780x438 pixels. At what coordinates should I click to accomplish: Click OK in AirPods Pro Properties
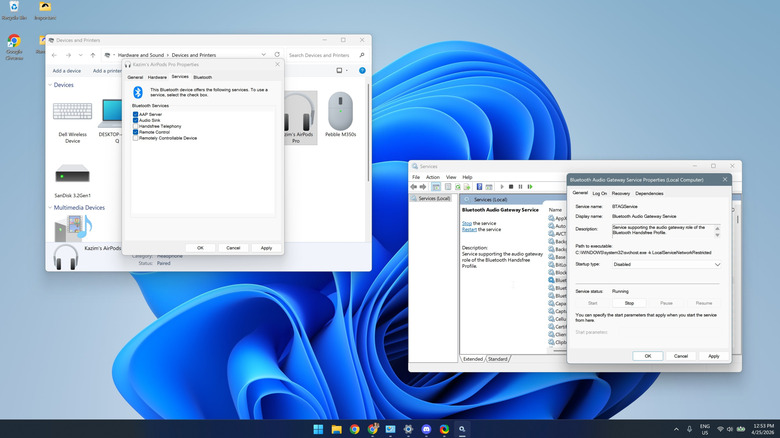pyautogui.click(x=200, y=248)
